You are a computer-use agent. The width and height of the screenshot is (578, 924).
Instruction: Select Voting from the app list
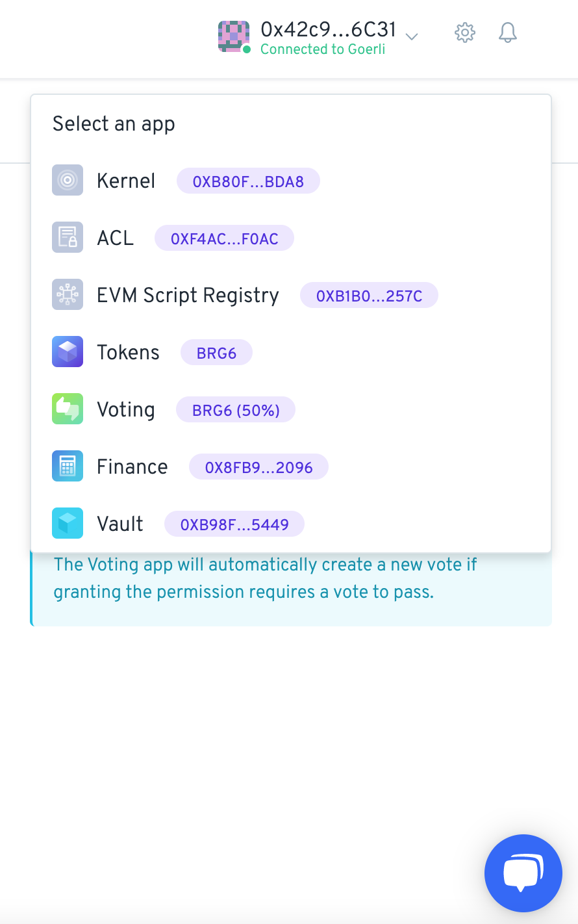[291, 409]
